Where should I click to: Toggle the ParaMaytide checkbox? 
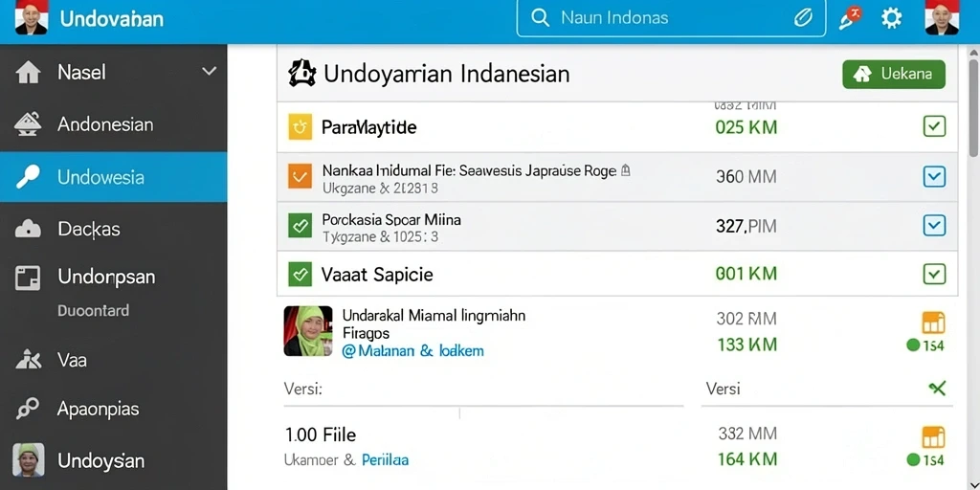pyautogui.click(x=934, y=127)
